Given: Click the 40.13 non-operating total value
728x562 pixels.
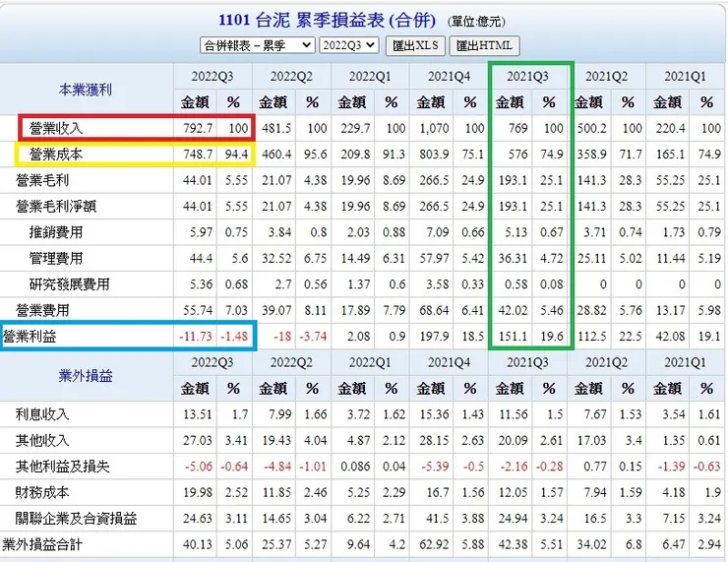Looking at the screenshot, I should (198, 544).
